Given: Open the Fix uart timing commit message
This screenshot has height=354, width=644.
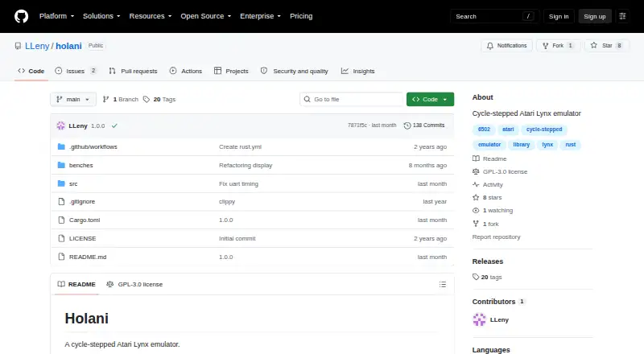Looking at the screenshot, I should click(x=238, y=183).
